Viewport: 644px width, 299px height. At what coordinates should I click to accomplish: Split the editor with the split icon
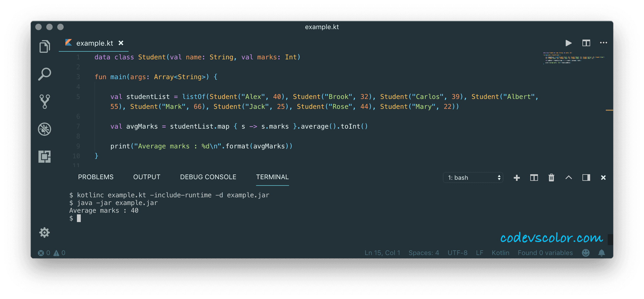click(586, 43)
